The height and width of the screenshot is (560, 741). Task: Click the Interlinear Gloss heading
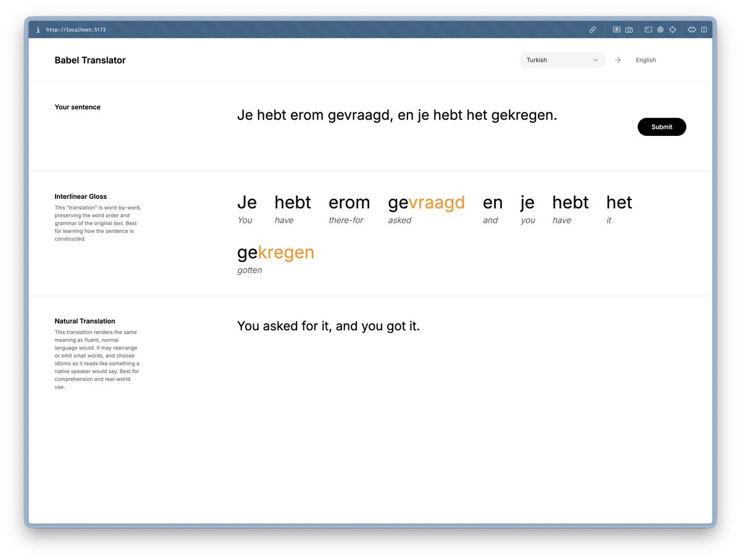click(81, 196)
